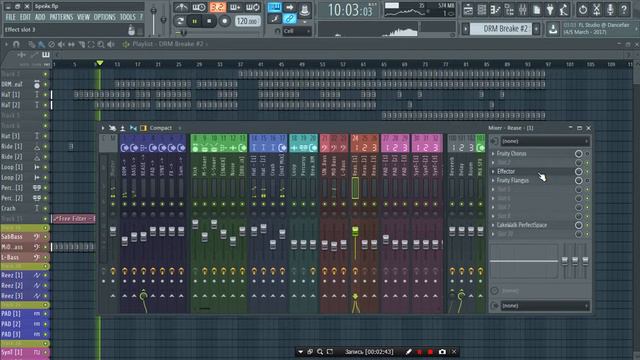
Task: Toggle the Fruity Chorus mix knob
Action: tap(578, 154)
